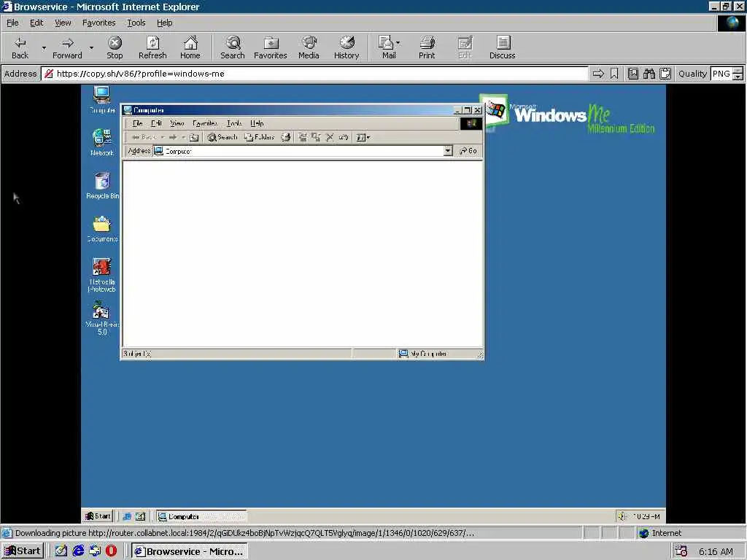Click the bookmarks book icon

(632, 74)
